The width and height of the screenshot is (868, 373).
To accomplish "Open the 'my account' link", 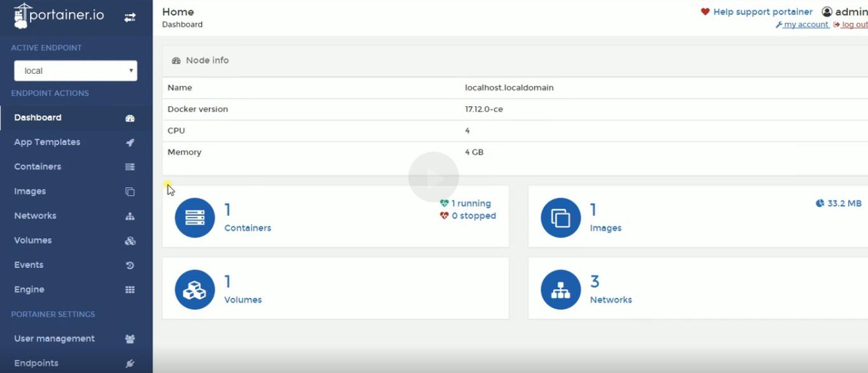I will [x=805, y=25].
